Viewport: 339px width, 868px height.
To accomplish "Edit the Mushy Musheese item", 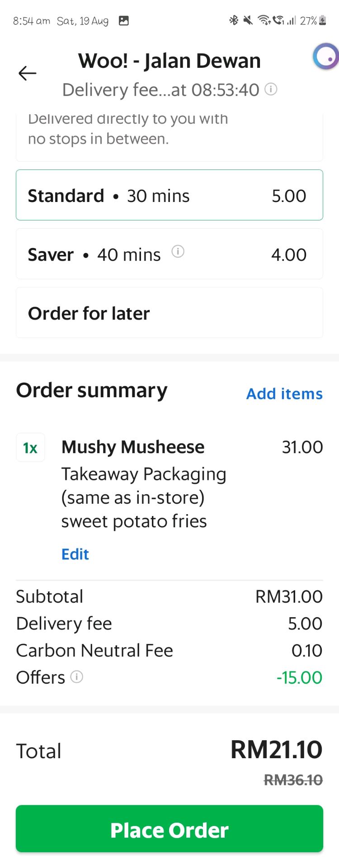I will (x=75, y=554).
